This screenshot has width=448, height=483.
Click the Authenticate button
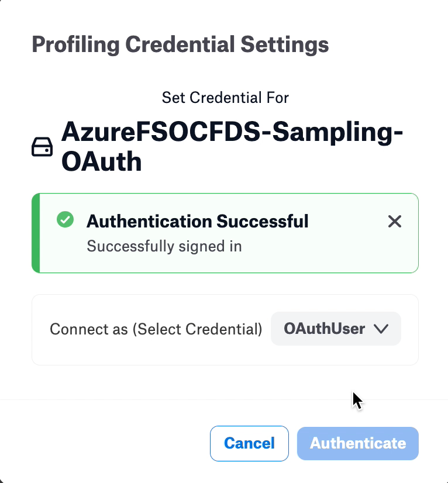pos(358,443)
